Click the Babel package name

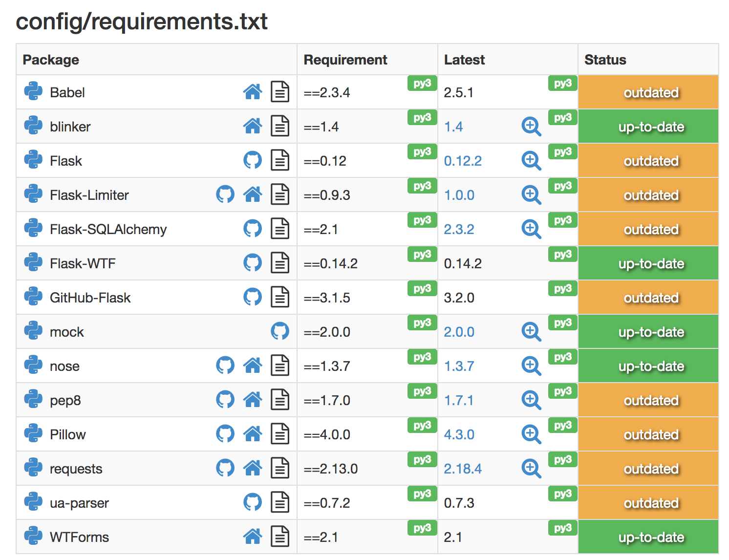[67, 92]
